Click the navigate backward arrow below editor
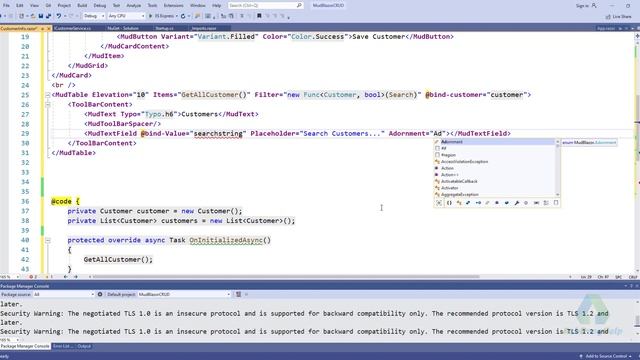The image size is (640, 360). point(65,277)
